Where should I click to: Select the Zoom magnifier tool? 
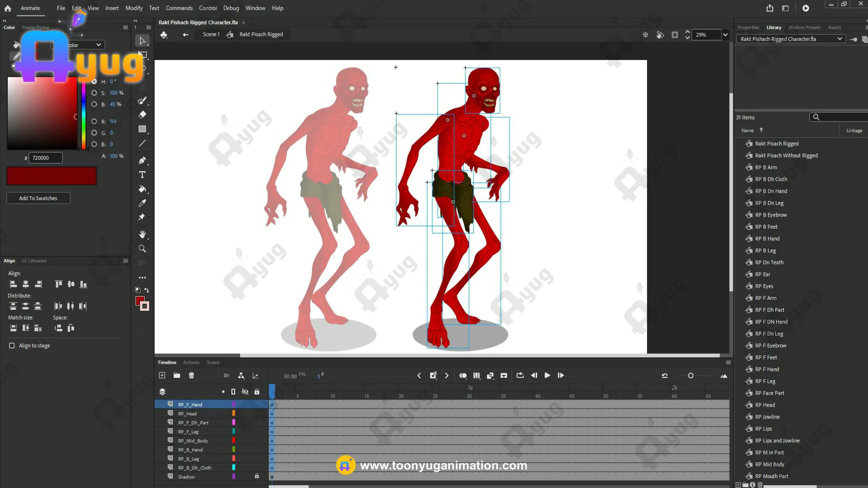[x=142, y=249]
